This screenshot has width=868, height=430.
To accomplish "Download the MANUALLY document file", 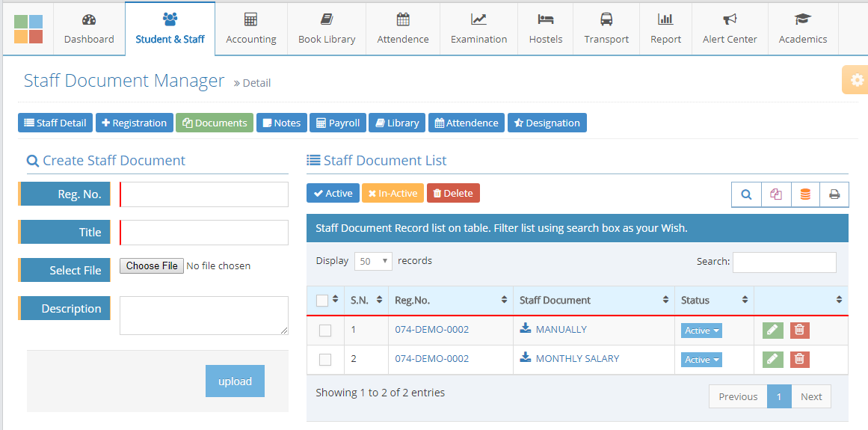I will point(526,329).
